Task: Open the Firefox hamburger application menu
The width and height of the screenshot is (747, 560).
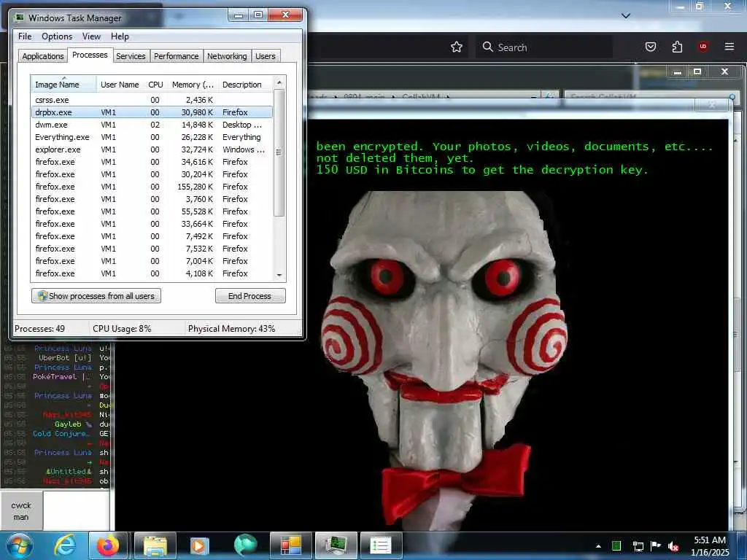Action: tap(729, 47)
